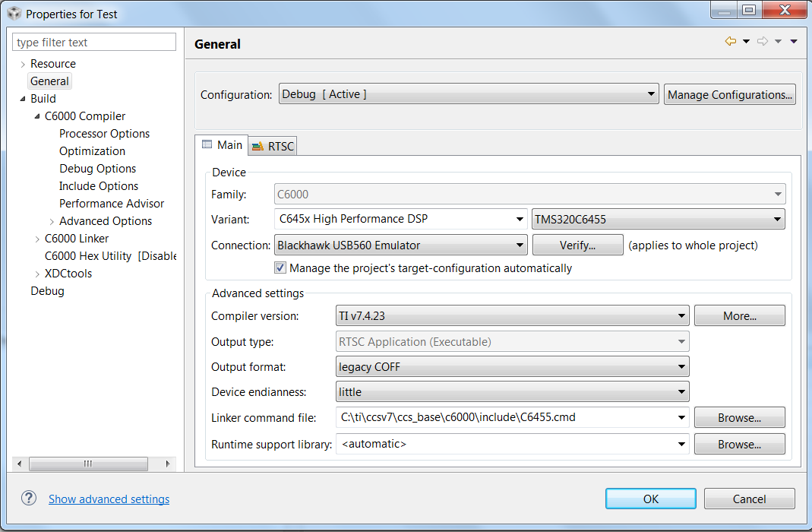Click the back navigation arrow icon
Screen dimensions: 812x532
point(731,42)
